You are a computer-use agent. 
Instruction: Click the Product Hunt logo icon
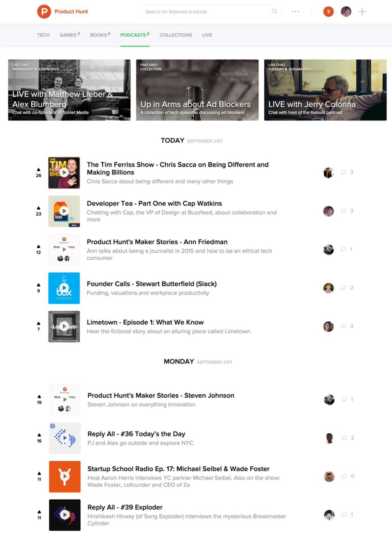tap(44, 11)
